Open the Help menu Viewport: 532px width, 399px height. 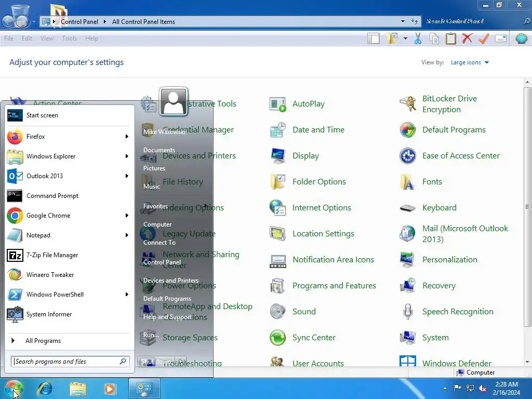[x=91, y=38]
